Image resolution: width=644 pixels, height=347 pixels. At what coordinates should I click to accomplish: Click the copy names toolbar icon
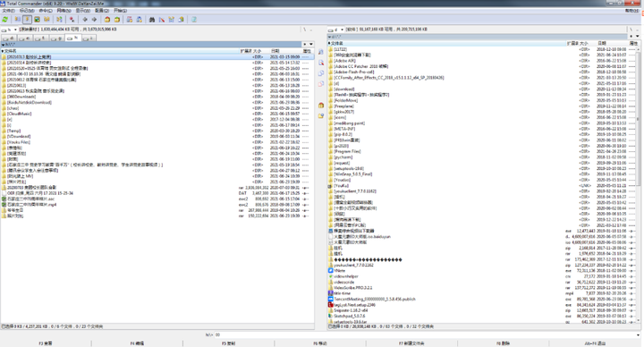(x=181, y=20)
